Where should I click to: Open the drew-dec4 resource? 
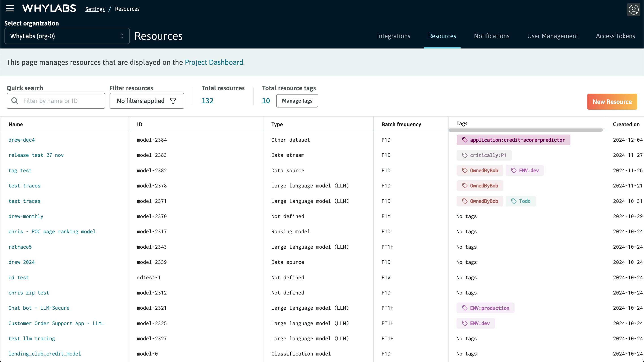(x=21, y=140)
